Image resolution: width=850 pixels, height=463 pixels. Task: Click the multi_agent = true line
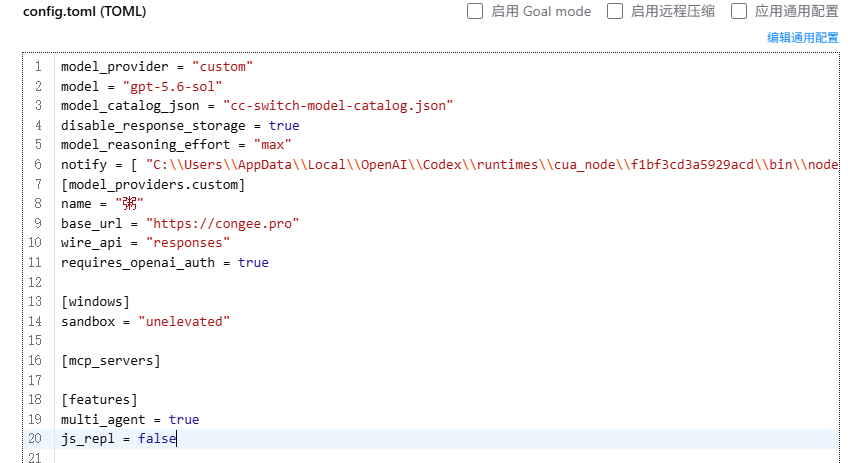130,419
